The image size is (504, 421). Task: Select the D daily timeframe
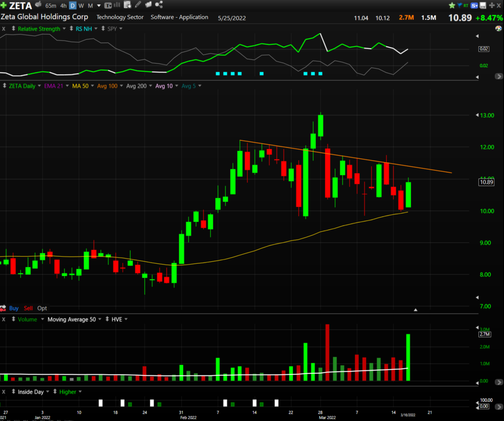[73, 6]
